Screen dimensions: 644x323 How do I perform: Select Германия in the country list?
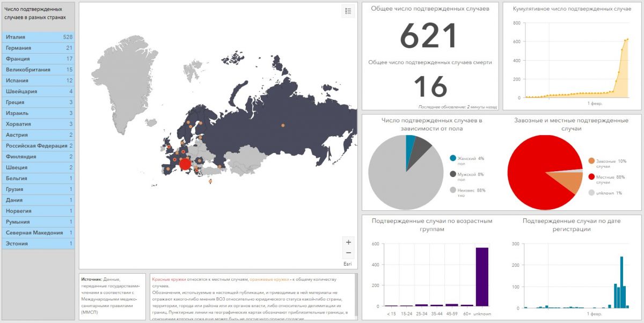click(x=39, y=48)
